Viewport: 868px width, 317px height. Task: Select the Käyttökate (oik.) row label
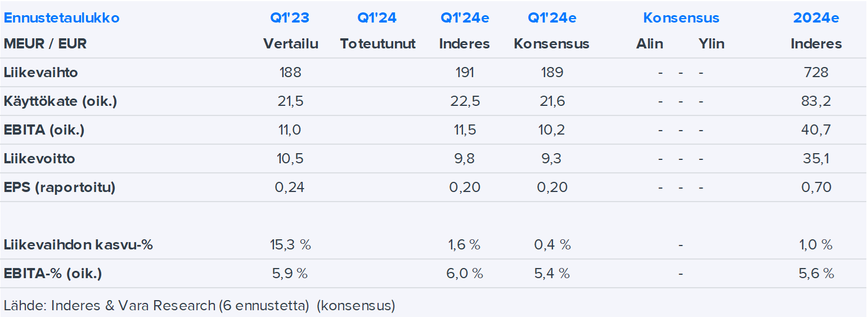pos(60,101)
